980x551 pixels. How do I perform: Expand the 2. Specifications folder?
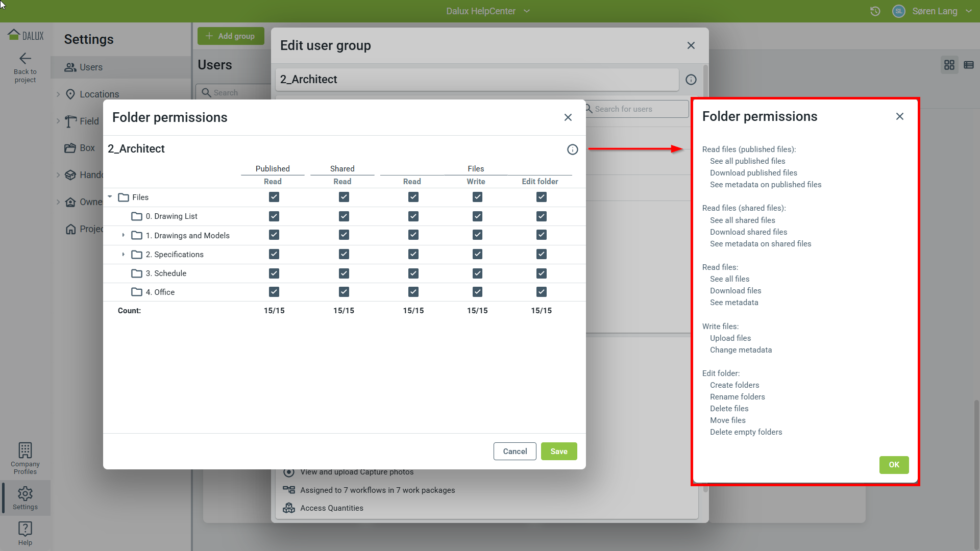coord(123,254)
